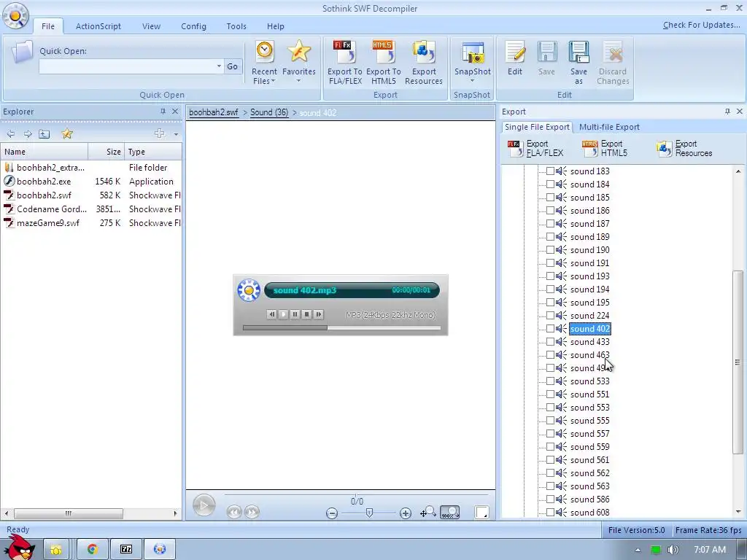Click Export FLA/FLEX in Export panel
The width and height of the screenshot is (747, 560).
point(536,149)
